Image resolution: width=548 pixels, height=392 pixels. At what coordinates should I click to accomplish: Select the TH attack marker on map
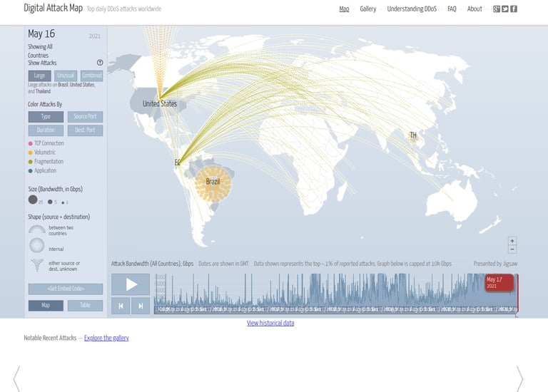[x=413, y=136]
